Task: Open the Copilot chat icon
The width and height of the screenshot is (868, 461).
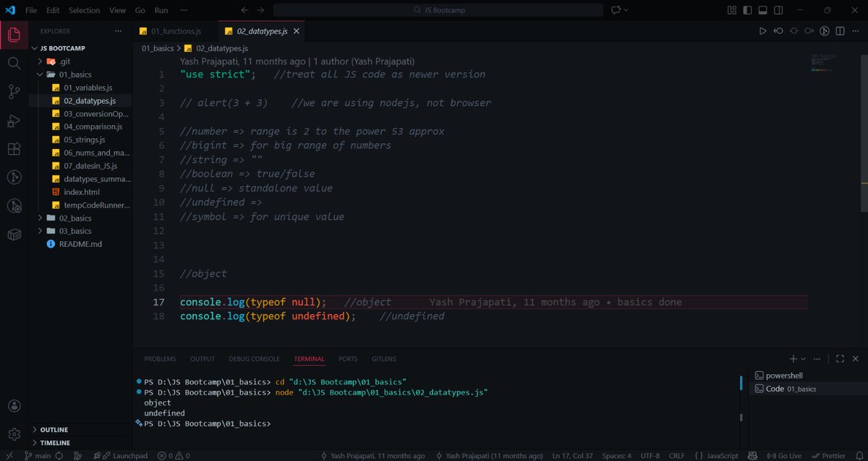Action: click(x=616, y=10)
